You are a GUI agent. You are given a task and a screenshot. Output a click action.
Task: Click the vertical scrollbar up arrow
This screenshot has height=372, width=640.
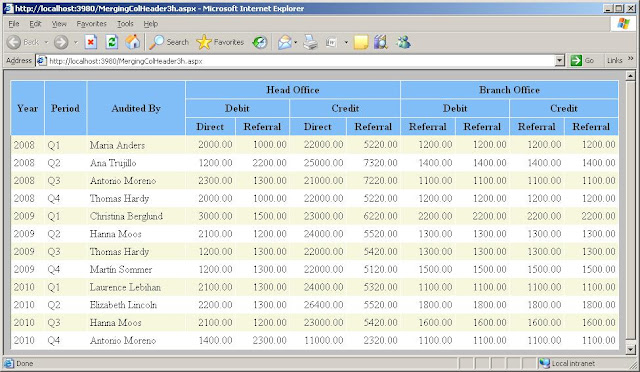pyautogui.click(x=630, y=76)
